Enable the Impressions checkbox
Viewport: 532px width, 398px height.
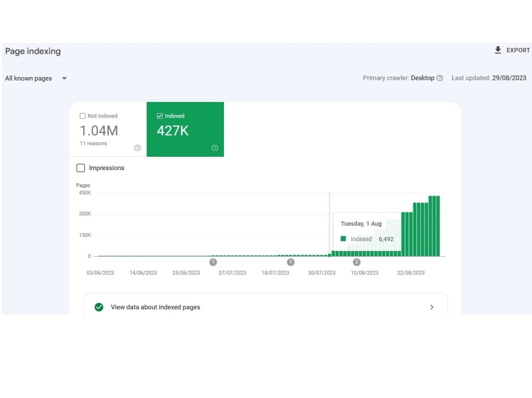(x=80, y=168)
